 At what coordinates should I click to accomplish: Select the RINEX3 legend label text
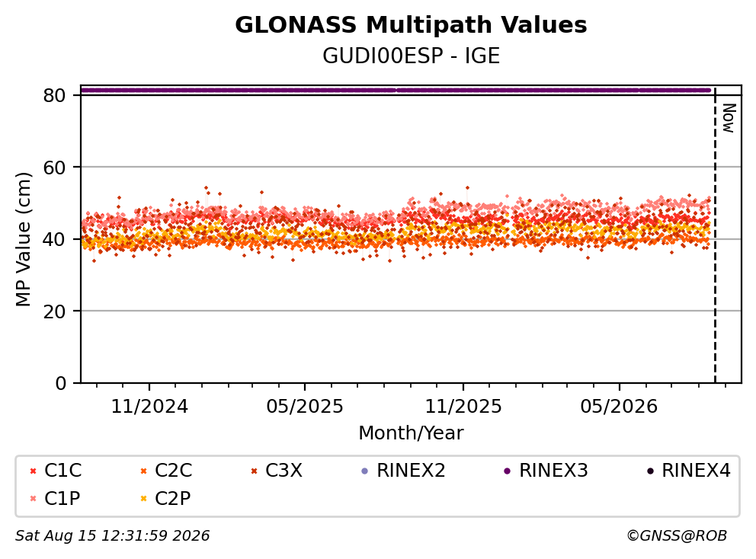(x=553, y=471)
